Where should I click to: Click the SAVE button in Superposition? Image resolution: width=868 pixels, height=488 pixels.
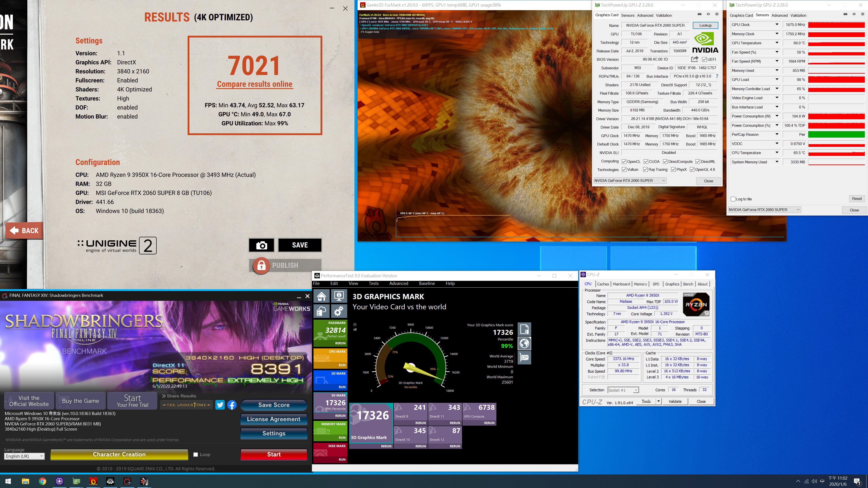click(x=300, y=245)
